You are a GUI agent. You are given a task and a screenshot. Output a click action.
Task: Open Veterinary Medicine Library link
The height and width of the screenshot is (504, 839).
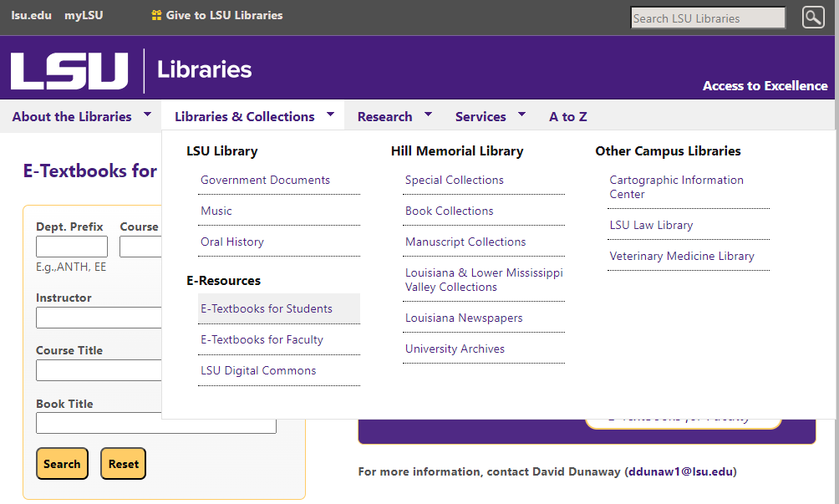pyautogui.click(x=682, y=257)
